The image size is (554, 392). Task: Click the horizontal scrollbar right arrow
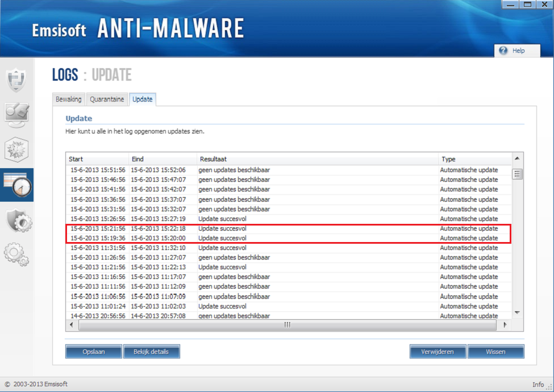coord(505,325)
